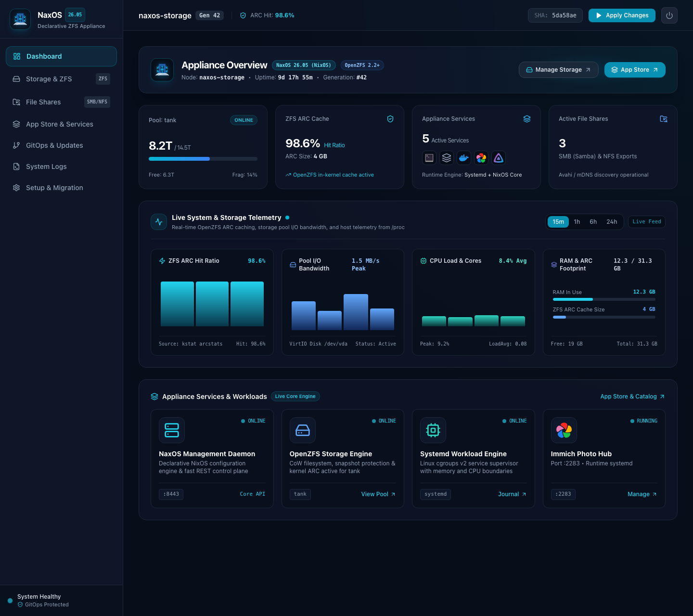
Task: Open Manage Storage from Appliance Overview
Action: click(558, 70)
